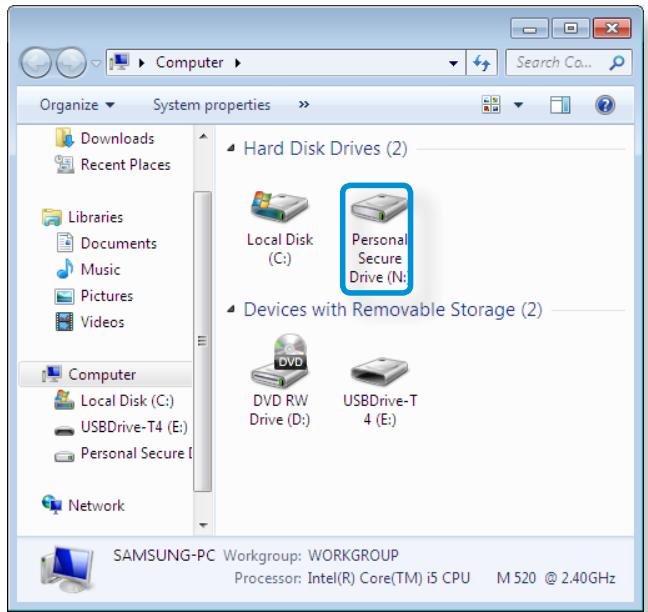Click the Videos film strip icon
The height and width of the screenshot is (612, 648).
pos(64,322)
